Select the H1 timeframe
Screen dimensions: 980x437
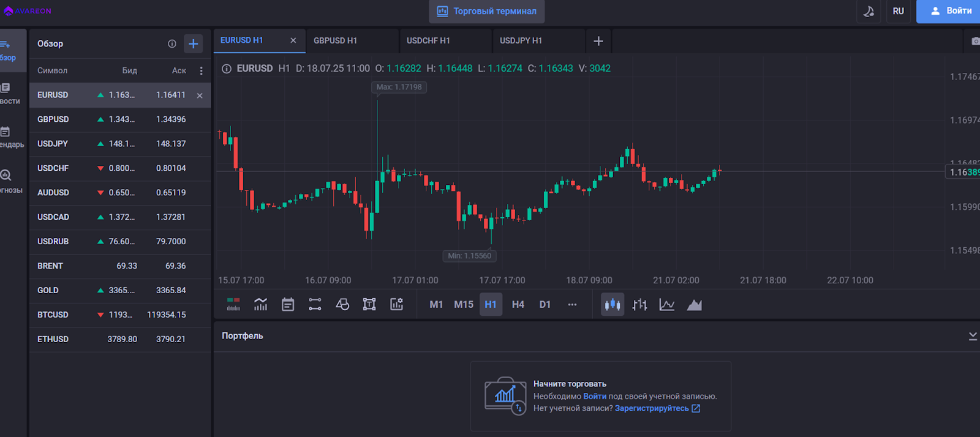(x=491, y=304)
